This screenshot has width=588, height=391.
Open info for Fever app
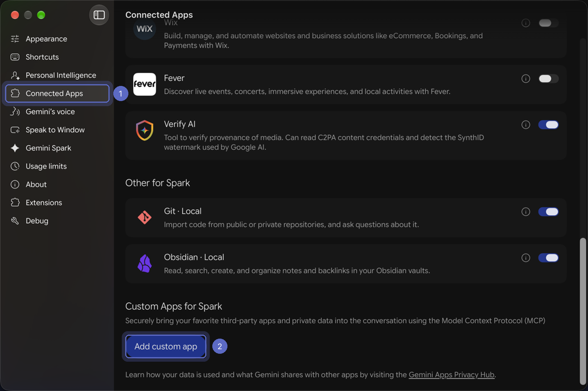[526, 79]
